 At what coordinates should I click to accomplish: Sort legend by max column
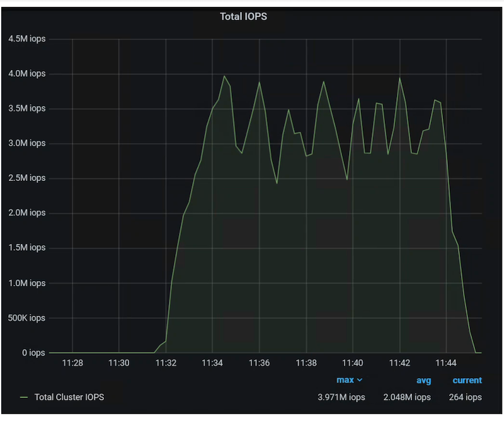click(x=345, y=380)
